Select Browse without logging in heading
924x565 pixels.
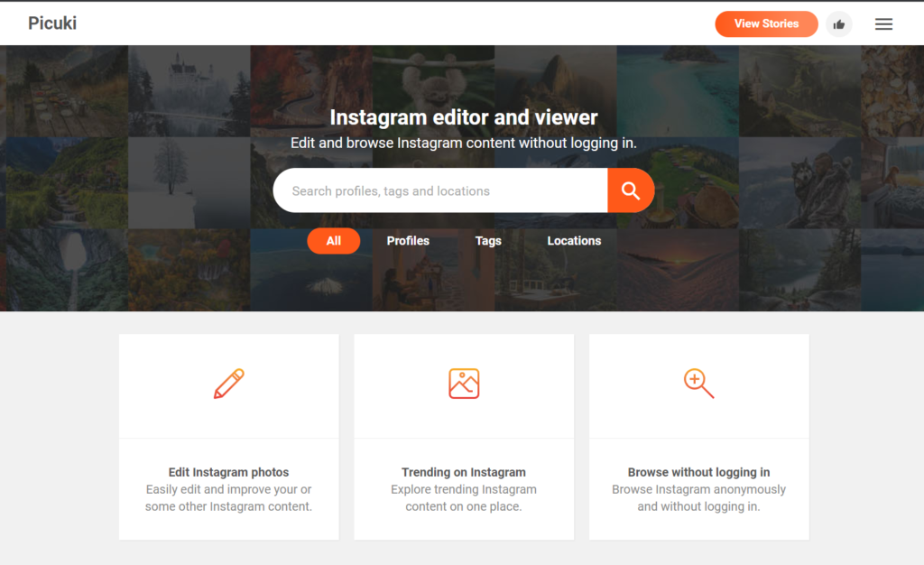699,472
